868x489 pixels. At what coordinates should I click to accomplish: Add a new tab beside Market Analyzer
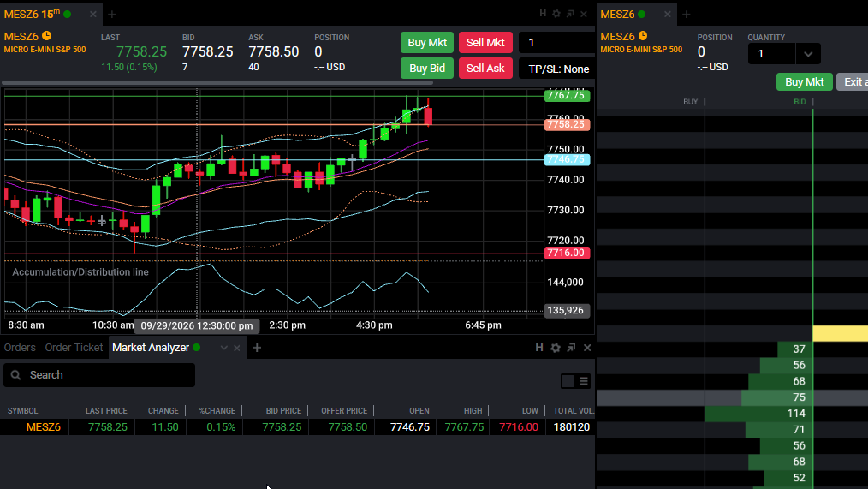tap(257, 348)
